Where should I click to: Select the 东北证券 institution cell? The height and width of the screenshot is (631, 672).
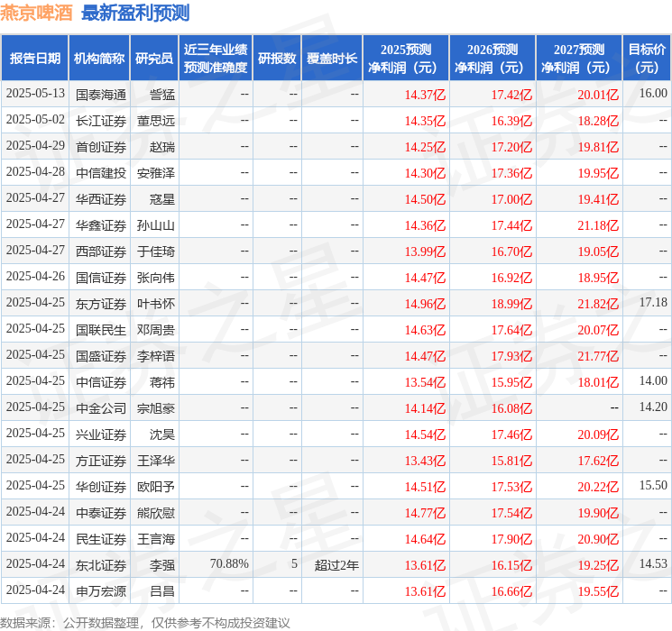tap(101, 565)
